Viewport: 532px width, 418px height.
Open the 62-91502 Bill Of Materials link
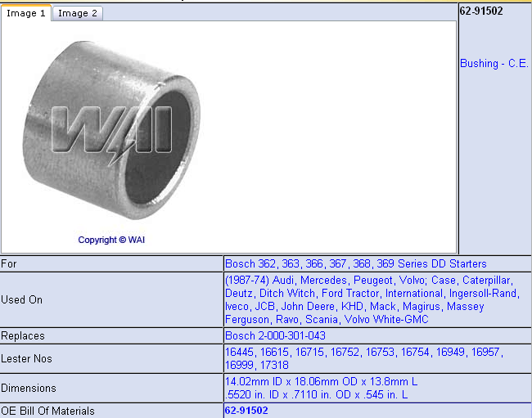coord(246,411)
